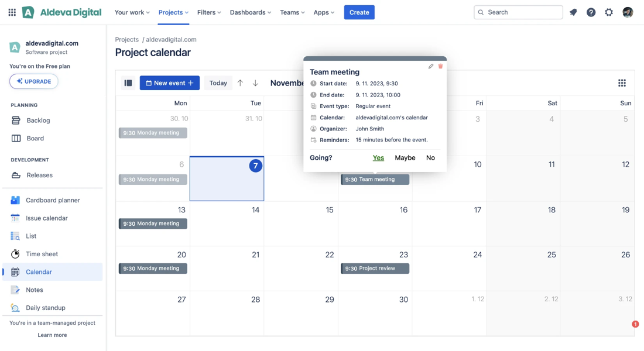
Task: Click the edit pencil icon in event popup
Action: (x=431, y=67)
